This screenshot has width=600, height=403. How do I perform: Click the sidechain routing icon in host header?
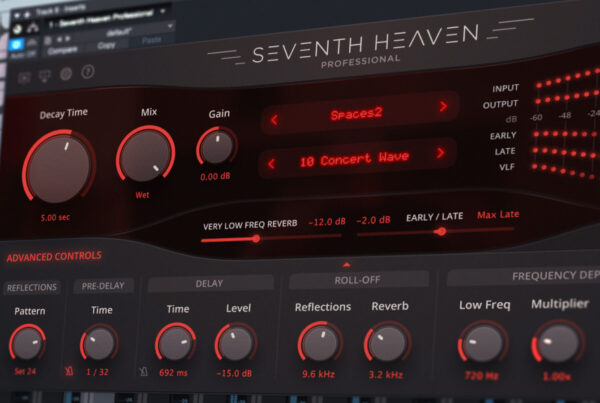coord(33,27)
